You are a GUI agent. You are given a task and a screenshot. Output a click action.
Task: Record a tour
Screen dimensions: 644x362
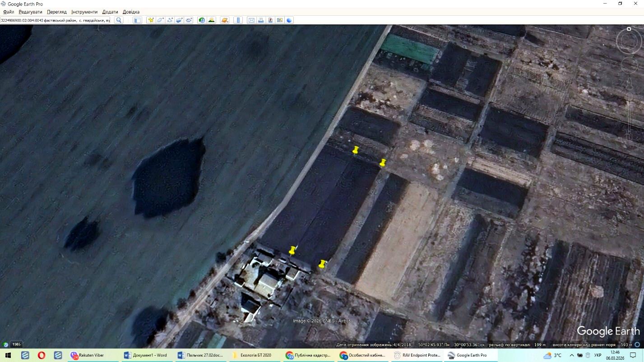189,20
